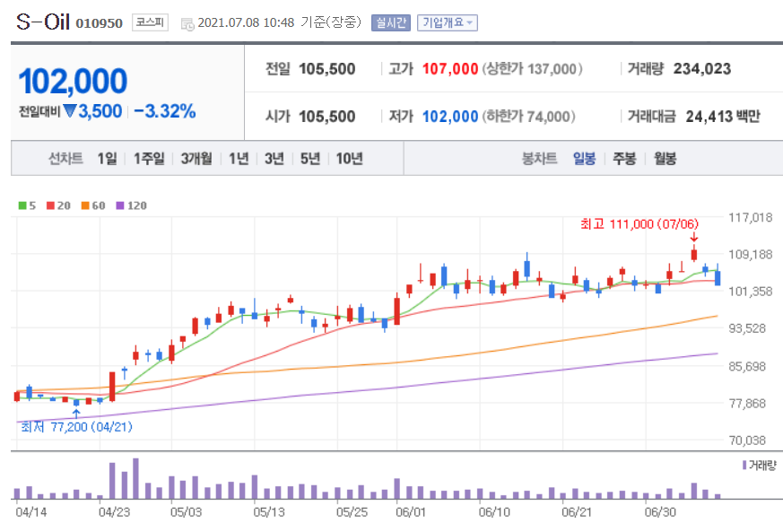This screenshot has width=783, height=532.
Task: Click the 93,528 price axis label
Action: coord(747,328)
